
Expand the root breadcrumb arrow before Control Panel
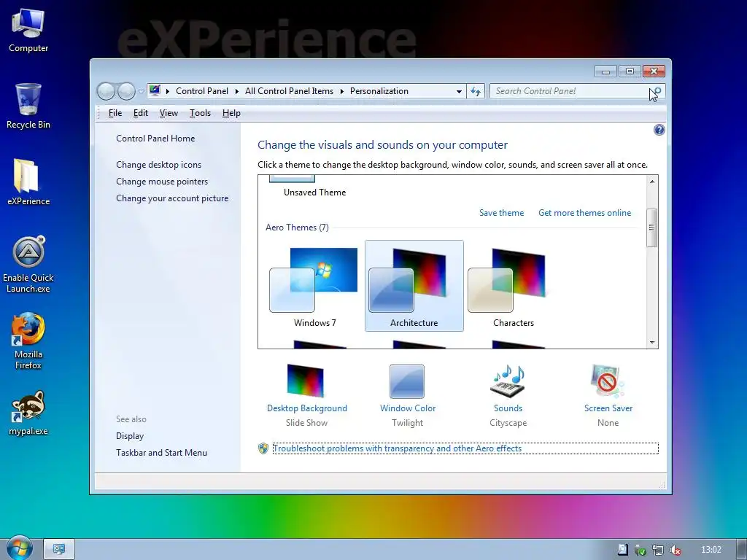tap(168, 91)
